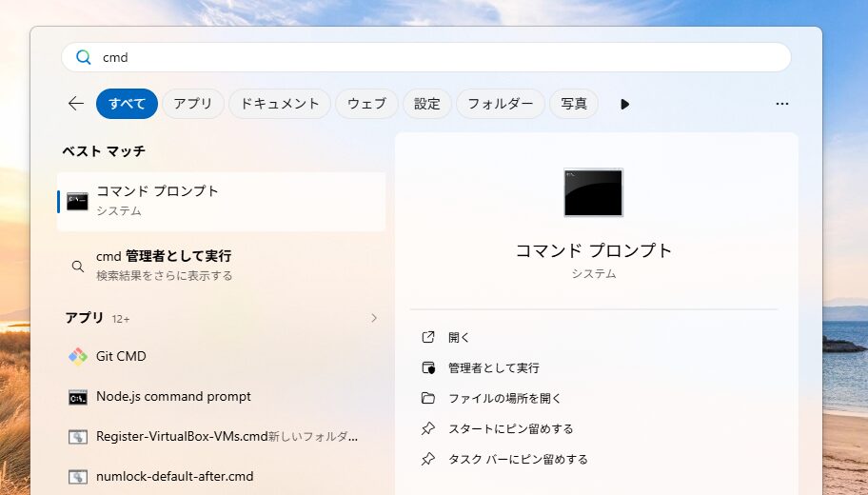Click shield icon beside 管理者として実行
The width and height of the screenshot is (868, 495).
click(x=428, y=367)
